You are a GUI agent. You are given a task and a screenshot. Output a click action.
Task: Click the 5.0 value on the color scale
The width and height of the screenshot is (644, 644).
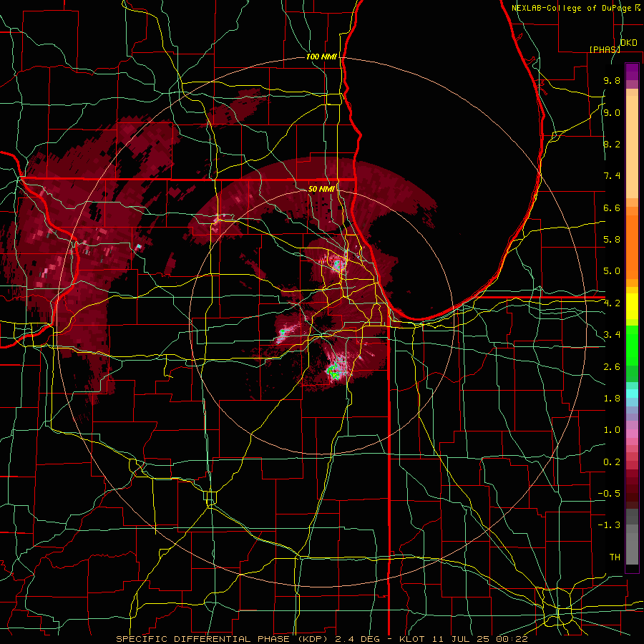point(612,271)
